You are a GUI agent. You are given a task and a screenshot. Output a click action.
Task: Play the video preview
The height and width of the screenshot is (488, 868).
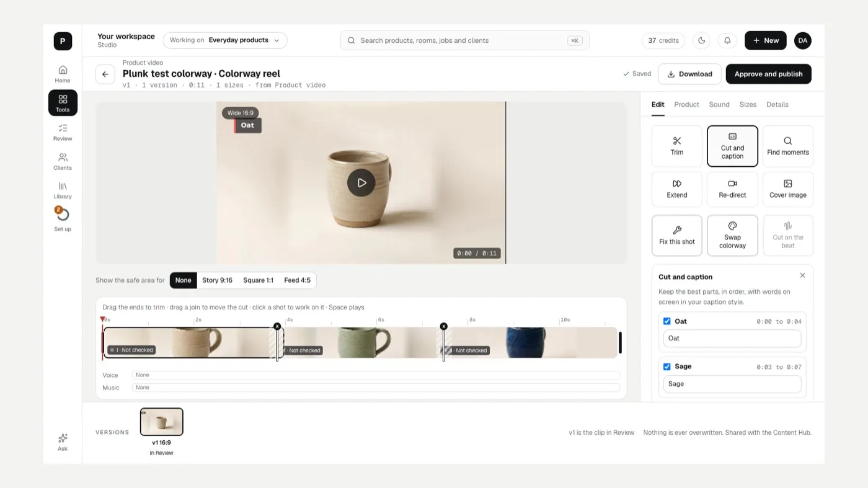[x=361, y=183]
